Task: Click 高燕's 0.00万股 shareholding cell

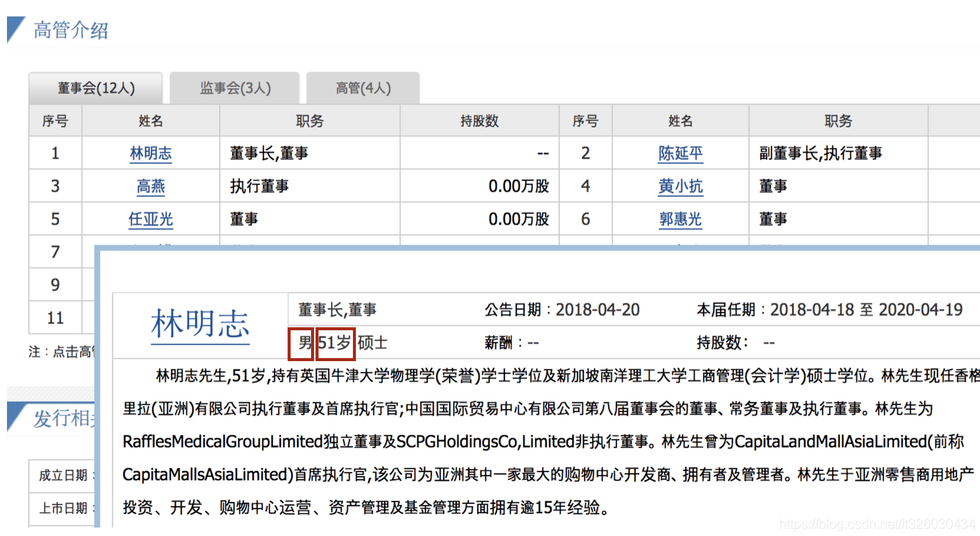Action: (480, 186)
